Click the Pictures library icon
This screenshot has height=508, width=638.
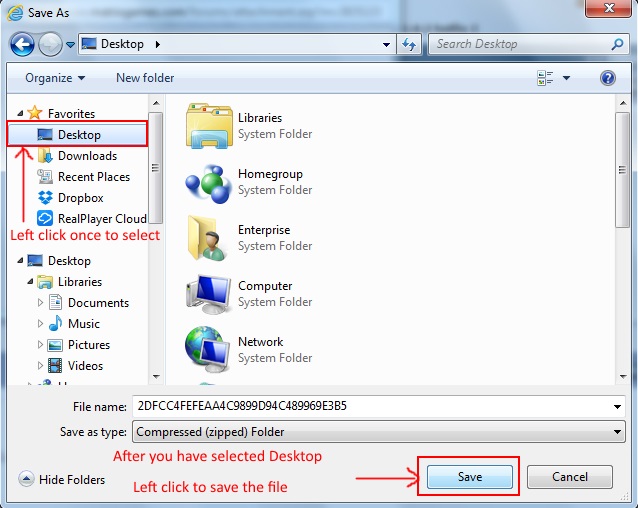(x=55, y=345)
